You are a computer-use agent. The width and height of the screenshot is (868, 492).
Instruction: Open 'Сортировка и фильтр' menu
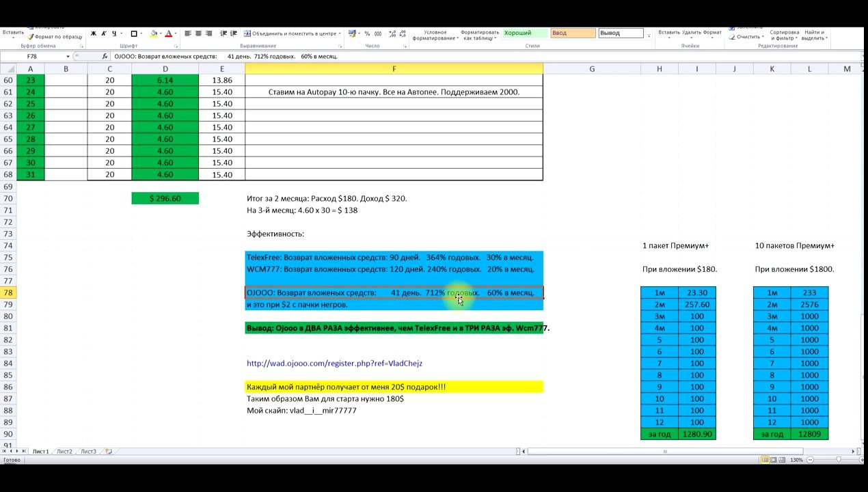pos(784,36)
